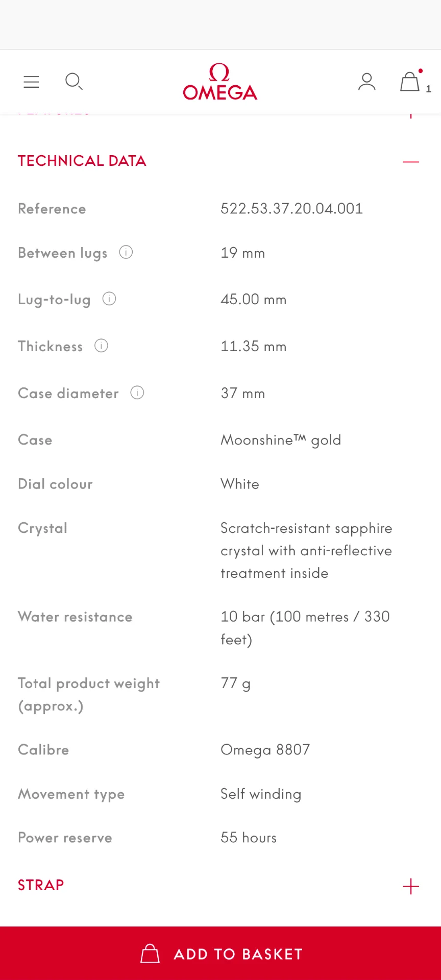The width and height of the screenshot is (441, 980).
Task: Show info for Thickness
Action: (x=102, y=346)
